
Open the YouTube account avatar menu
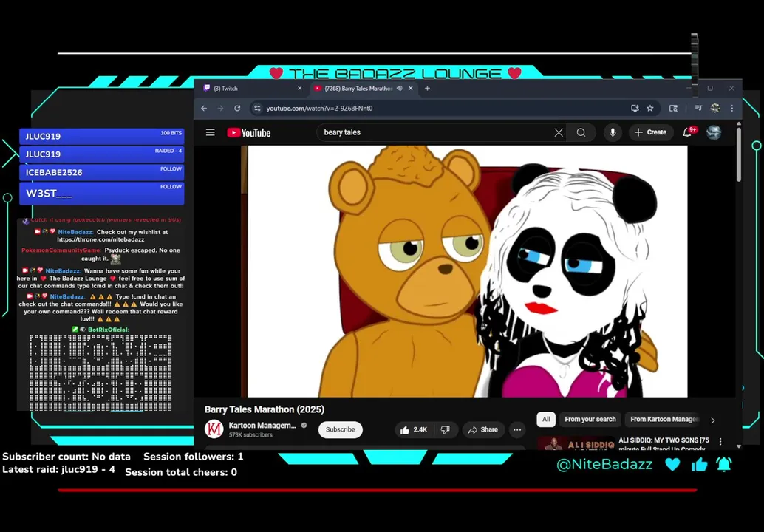pyautogui.click(x=714, y=132)
